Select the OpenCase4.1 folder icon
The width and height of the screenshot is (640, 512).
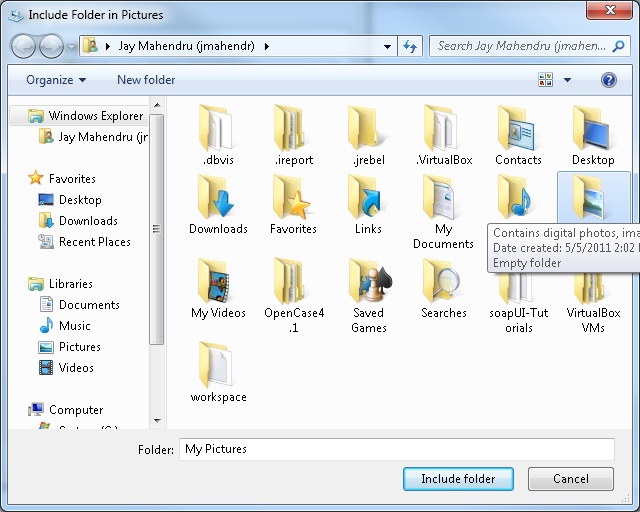click(x=289, y=281)
